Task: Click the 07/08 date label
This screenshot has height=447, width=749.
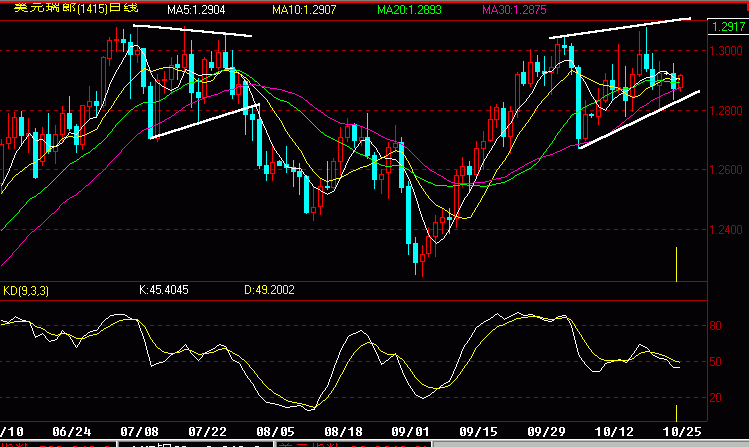Action: click(x=139, y=432)
